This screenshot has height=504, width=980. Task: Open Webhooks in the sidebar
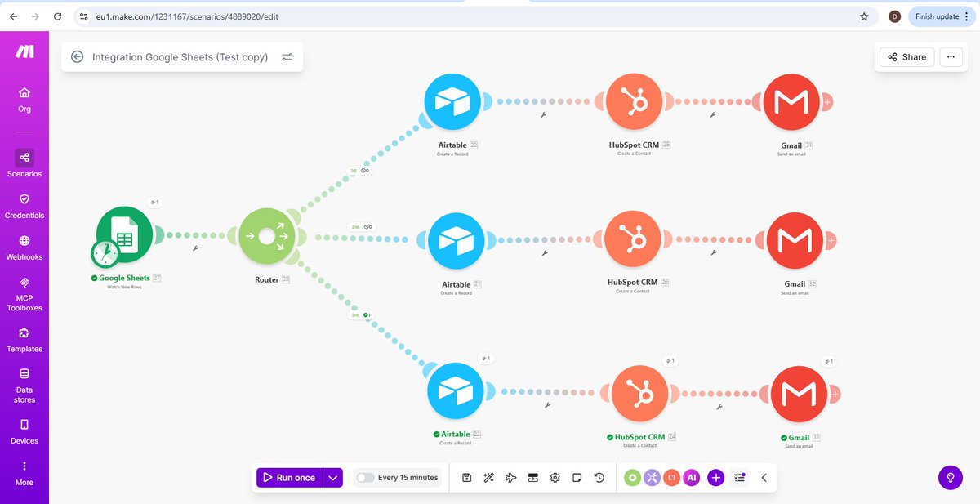tap(24, 248)
